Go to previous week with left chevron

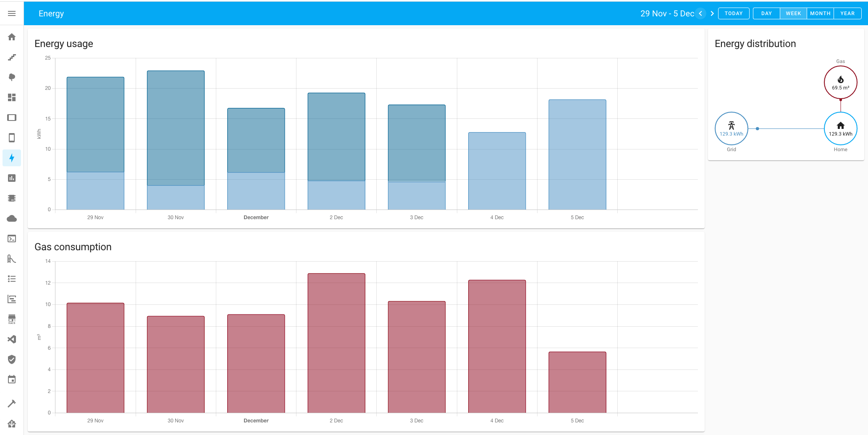[x=700, y=13]
